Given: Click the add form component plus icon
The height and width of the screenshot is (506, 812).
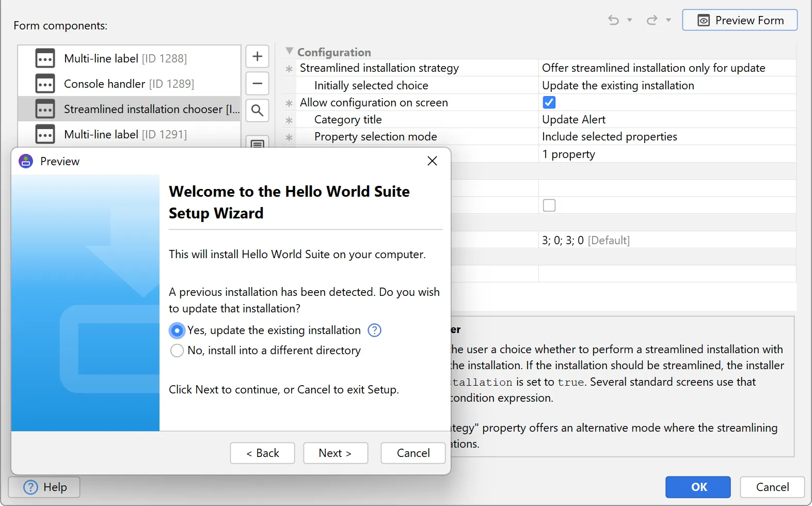Looking at the screenshot, I should pos(257,56).
